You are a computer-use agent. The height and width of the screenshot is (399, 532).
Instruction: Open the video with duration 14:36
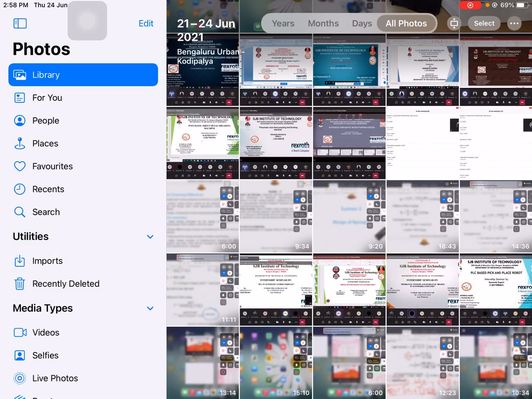[496, 216]
